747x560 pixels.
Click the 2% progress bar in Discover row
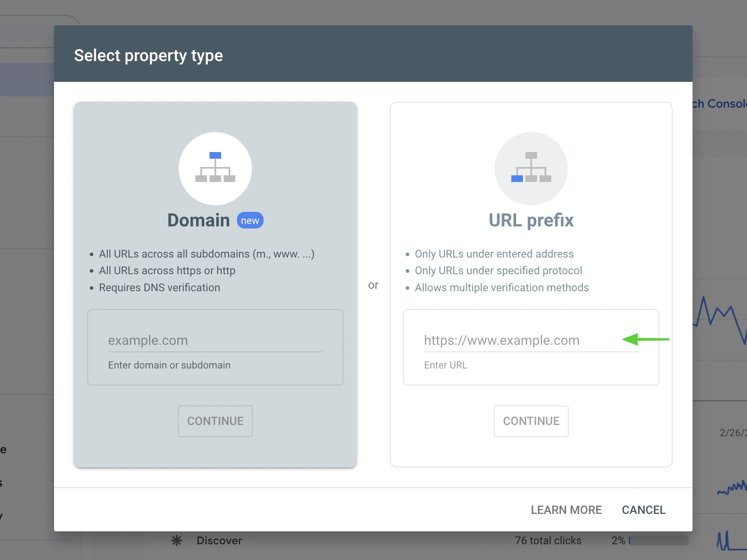659,540
